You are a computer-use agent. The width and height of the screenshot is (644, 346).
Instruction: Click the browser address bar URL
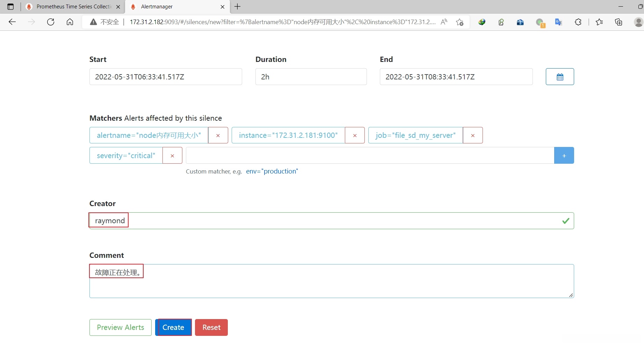click(x=283, y=22)
